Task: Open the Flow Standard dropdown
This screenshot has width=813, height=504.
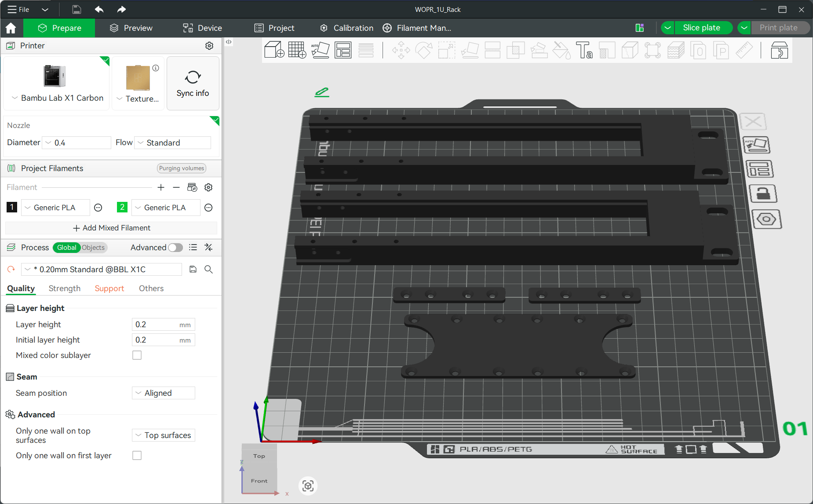Action: coord(172,143)
